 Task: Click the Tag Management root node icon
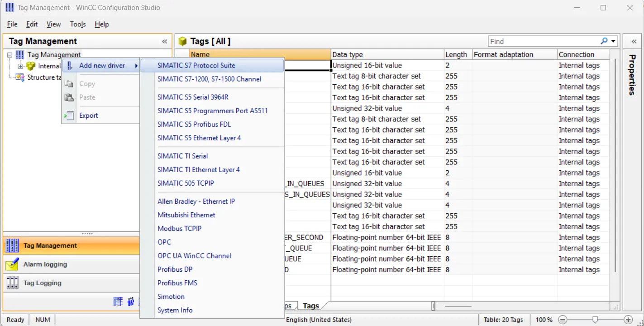[x=20, y=55]
